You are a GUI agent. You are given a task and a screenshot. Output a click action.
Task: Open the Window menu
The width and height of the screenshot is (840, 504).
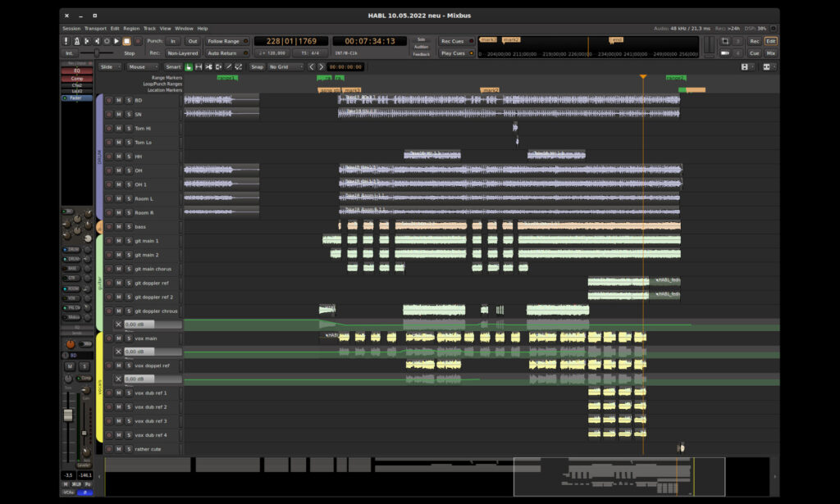(184, 29)
